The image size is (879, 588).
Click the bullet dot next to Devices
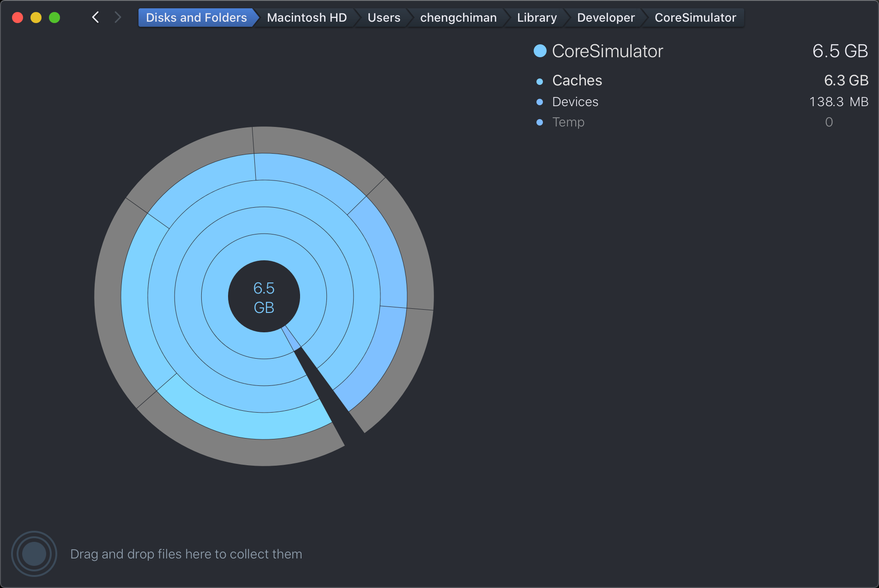[540, 102]
